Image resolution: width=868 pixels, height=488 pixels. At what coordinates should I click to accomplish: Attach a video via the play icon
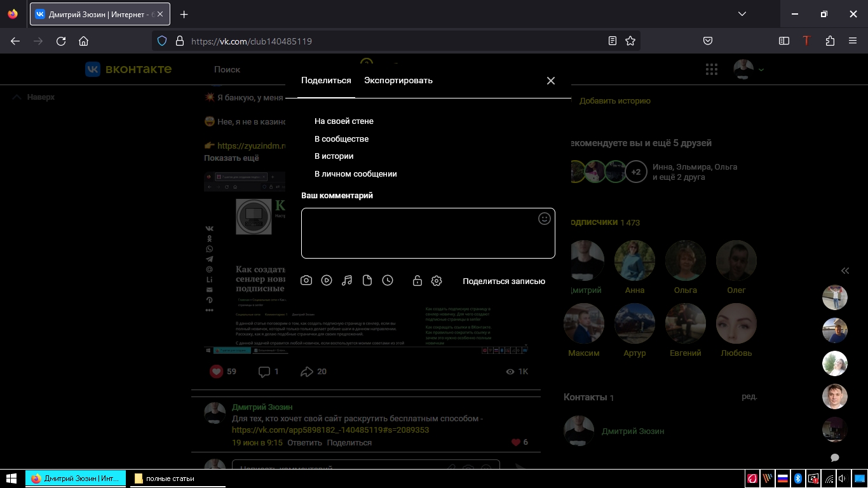pyautogui.click(x=327, y=280)
